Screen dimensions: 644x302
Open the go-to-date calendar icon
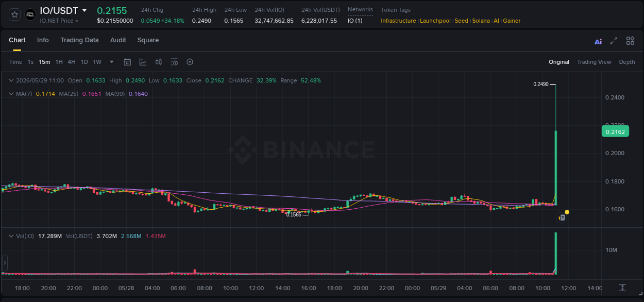coord(127,62)
